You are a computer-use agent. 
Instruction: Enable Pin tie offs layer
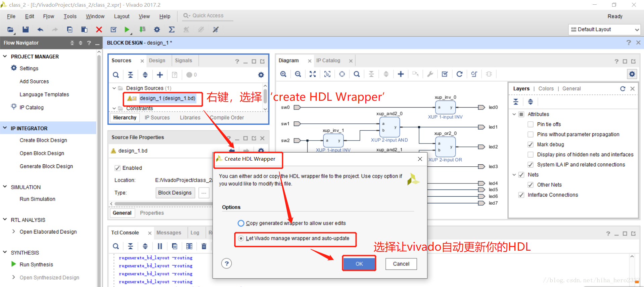click(x=531, y=124)
